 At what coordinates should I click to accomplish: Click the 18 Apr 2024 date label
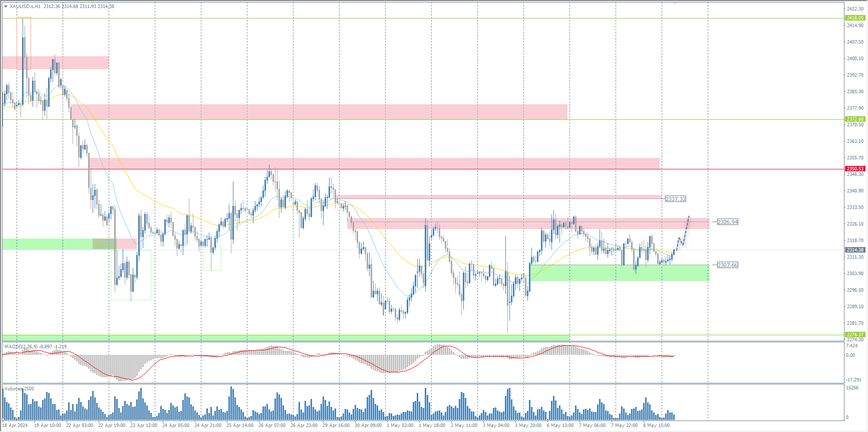(x=15, y=425)
